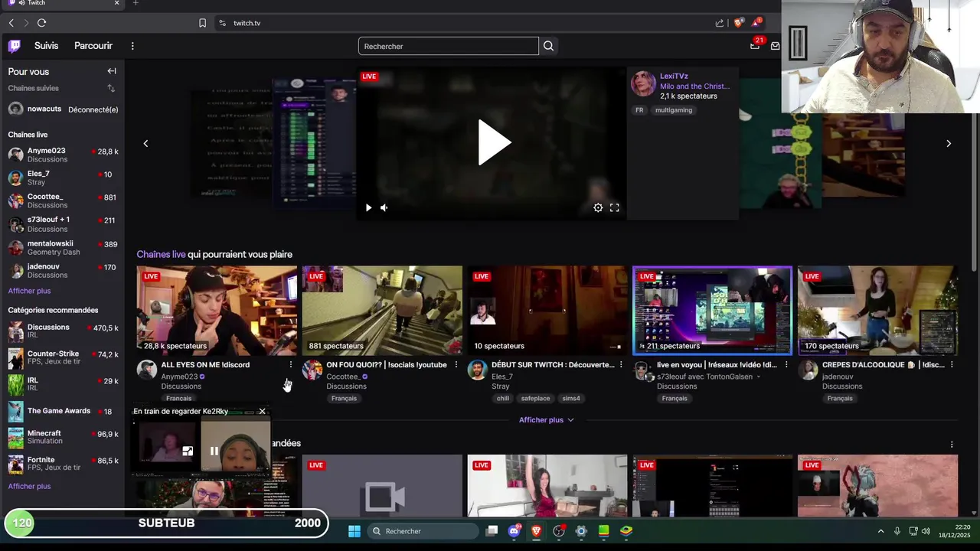
Task: Pause the Ke2Rky mini player
Action: (x=214, y=452)
